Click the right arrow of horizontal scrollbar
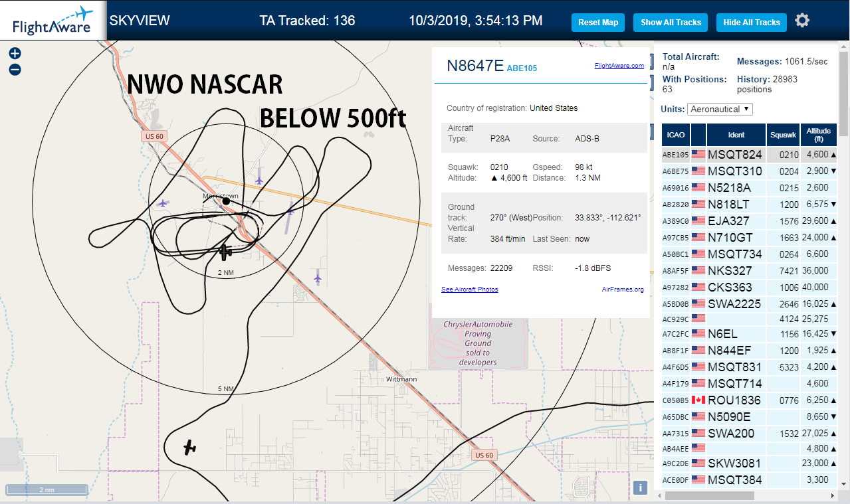The width and height of the screenshot is (850, 504). (x=833, y=495)
